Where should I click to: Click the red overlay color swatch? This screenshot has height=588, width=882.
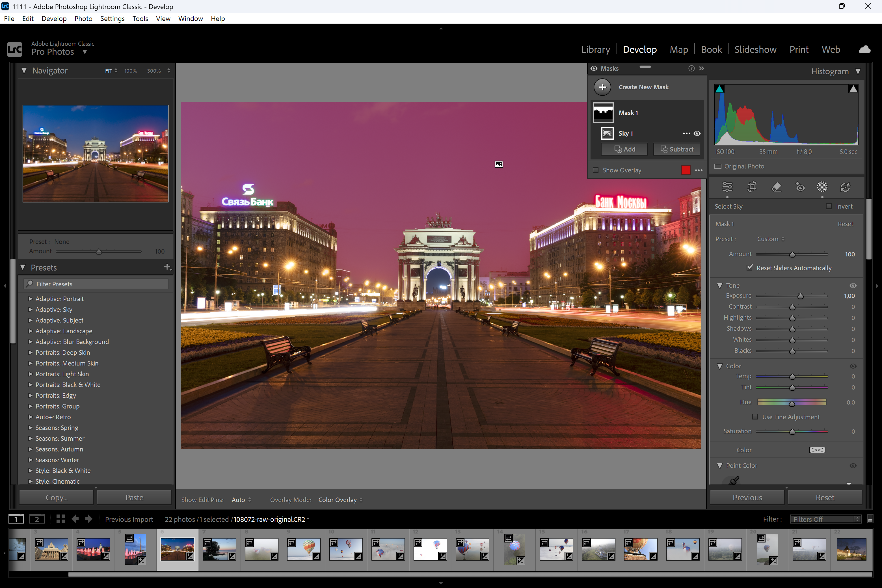click(x=686, y=170)
